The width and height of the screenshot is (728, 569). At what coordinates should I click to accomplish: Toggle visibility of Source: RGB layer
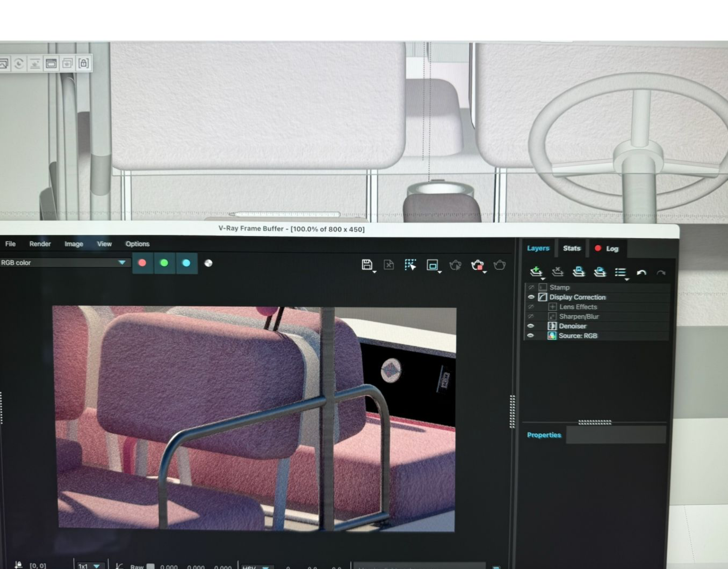pyautogui.click(x=530, y=336)
